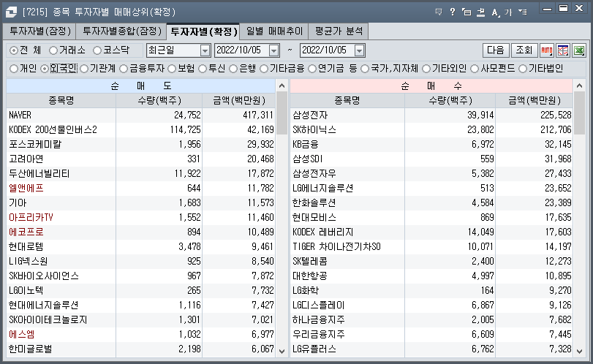Open the start date 2022/10/05 calendar dropdown
Viewport: 593px width, 364px height.
pyautogui.click(x=274, y=50)
